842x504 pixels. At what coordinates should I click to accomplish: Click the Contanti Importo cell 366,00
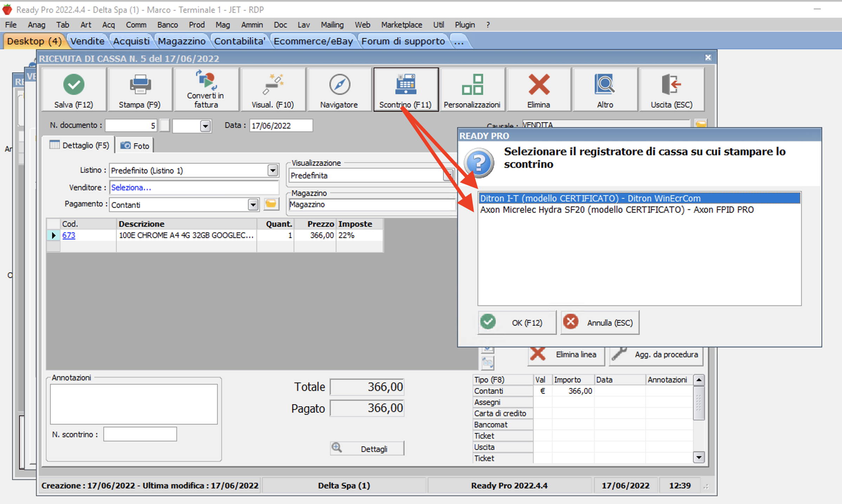(573, 391)
